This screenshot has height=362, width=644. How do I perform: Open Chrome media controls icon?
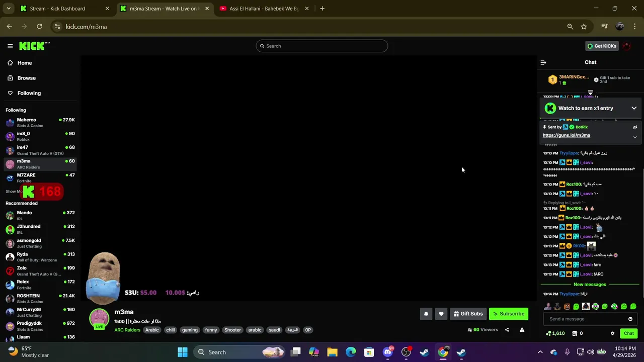point(605,27)
